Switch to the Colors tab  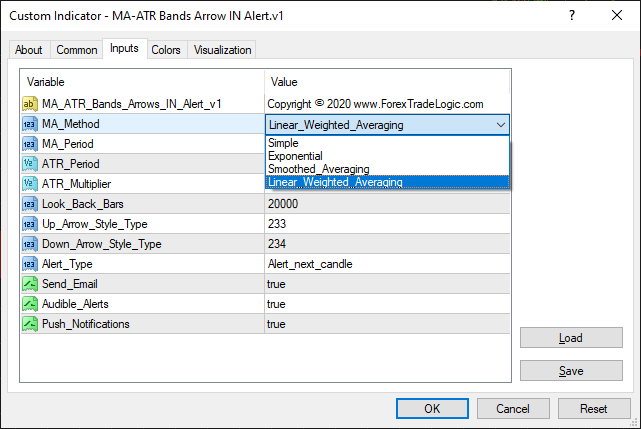click(x=166, y=50)
